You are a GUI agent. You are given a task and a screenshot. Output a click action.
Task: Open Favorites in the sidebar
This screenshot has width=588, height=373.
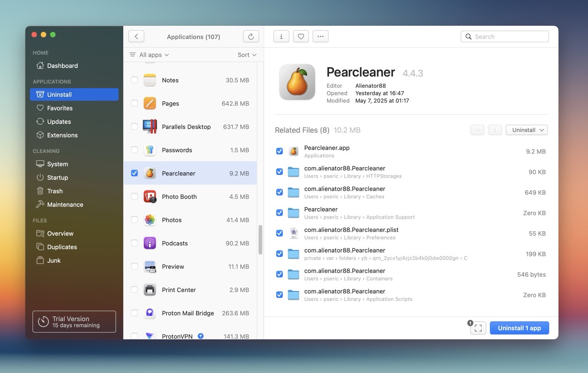(x=74, y=108)
